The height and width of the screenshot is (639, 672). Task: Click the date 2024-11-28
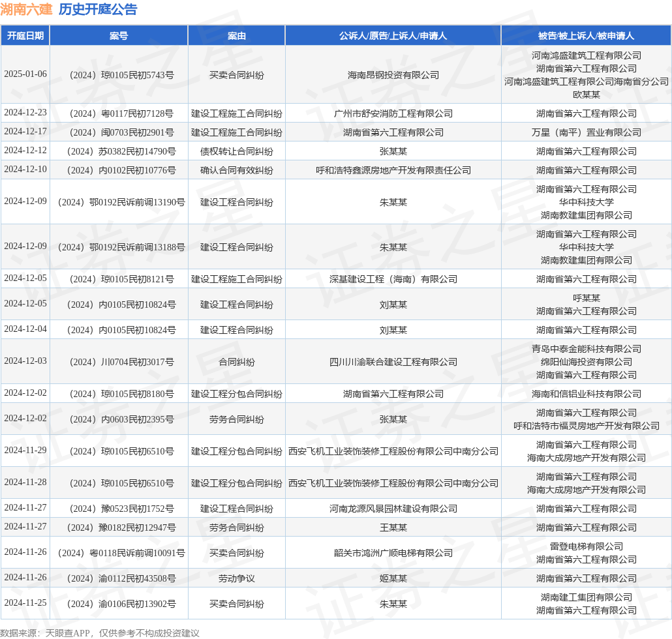[x=25, y=483]
